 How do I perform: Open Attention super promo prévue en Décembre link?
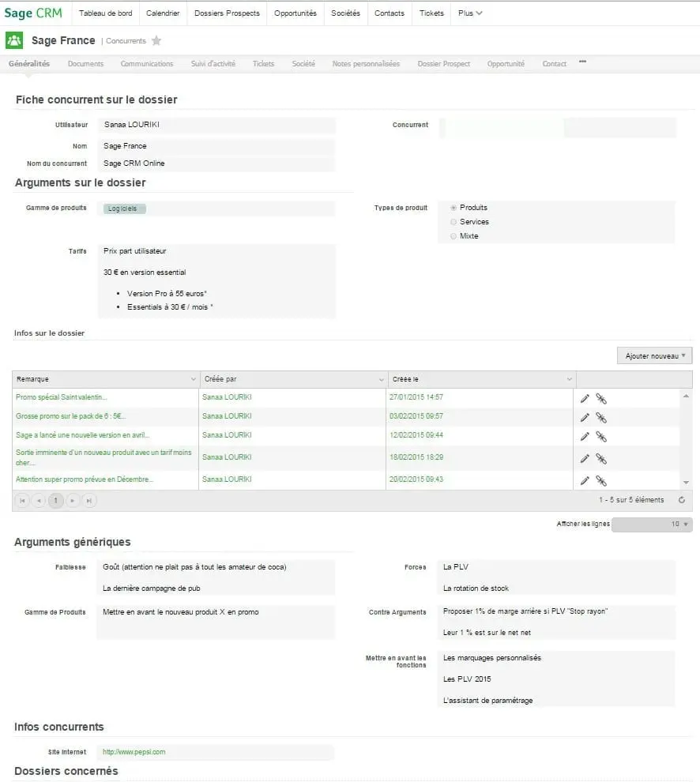click(x=85, y=479)
